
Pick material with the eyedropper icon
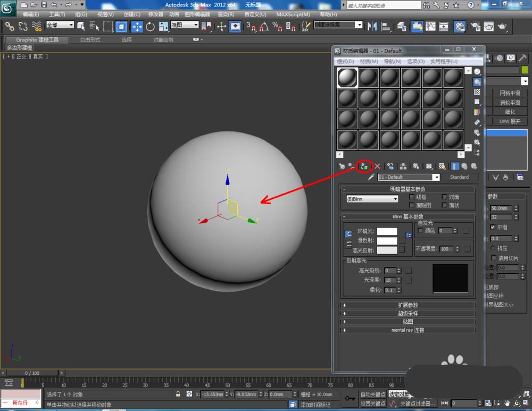[371, 177]
